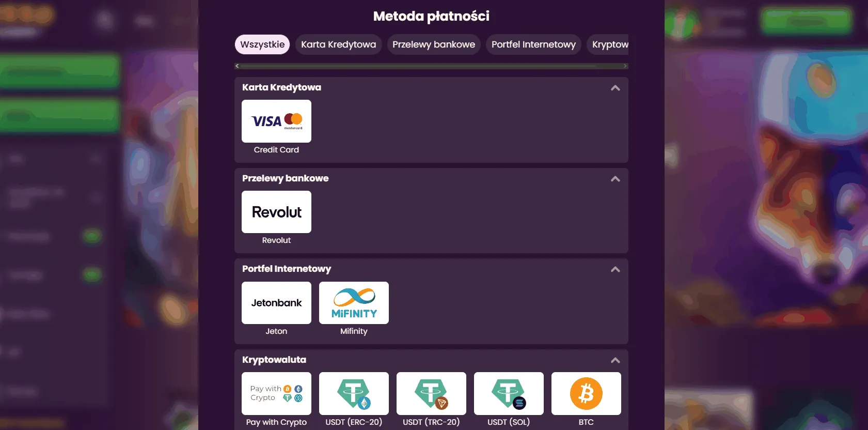This screenshot has height=430, width=868.
Task: Switch to the Wszystkie filter tab
Action: 262,44
